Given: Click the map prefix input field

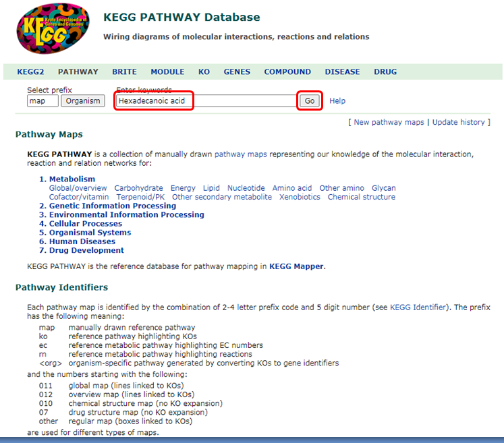Looking at the screenshot, I should (43, 101).
